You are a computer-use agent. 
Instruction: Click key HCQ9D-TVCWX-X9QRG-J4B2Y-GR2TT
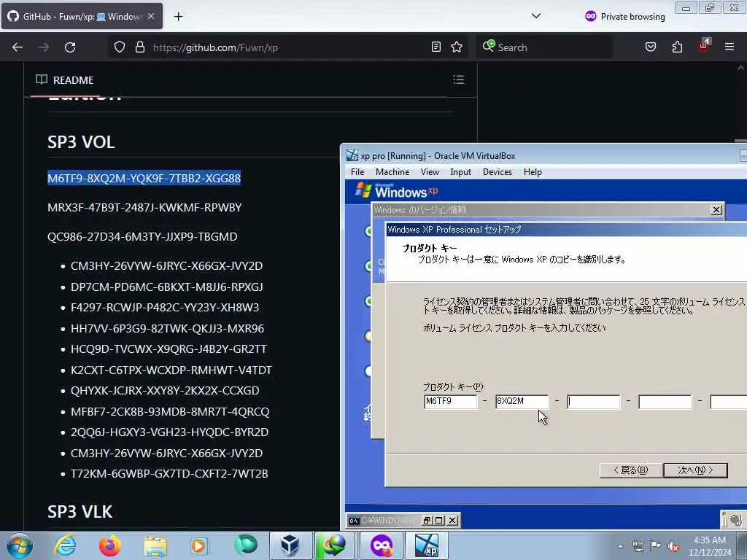[169, 349]
